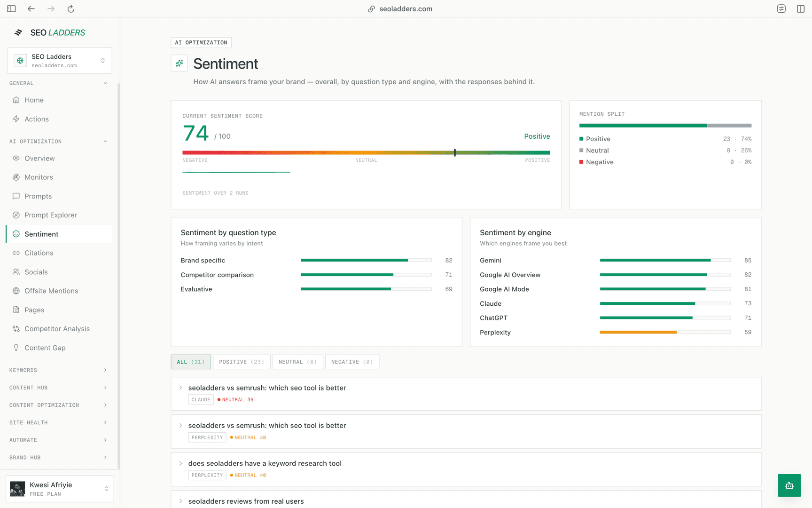Click the sentiment score gradient bar marker

point(455,152)
